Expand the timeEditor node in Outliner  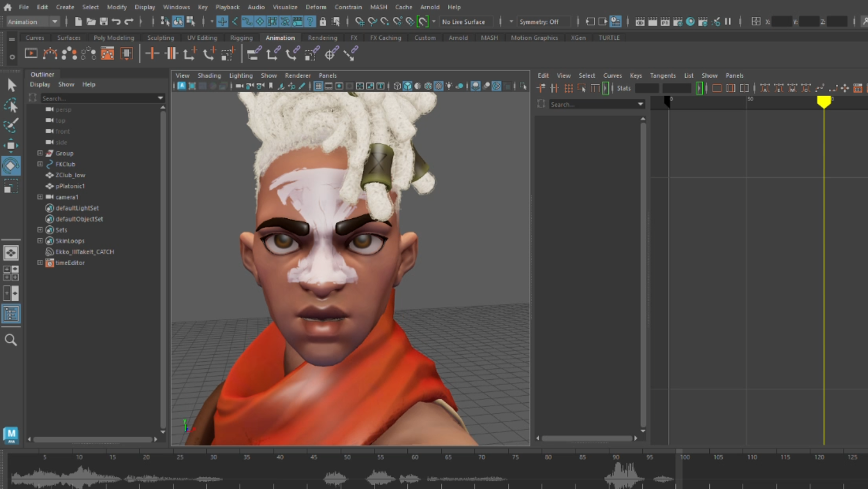coord(40,263)
